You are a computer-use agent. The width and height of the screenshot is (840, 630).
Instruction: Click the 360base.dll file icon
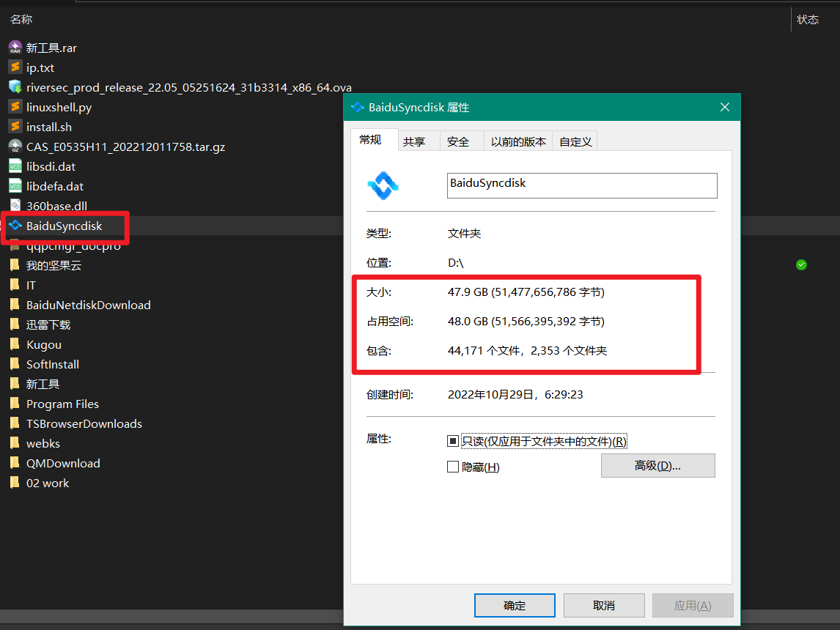click(x=15, y=206)
